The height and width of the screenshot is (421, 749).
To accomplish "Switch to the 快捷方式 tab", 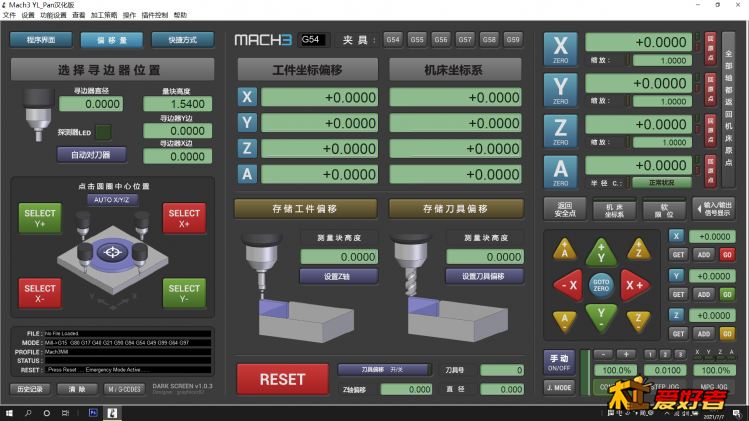I will tap(182, 40).
